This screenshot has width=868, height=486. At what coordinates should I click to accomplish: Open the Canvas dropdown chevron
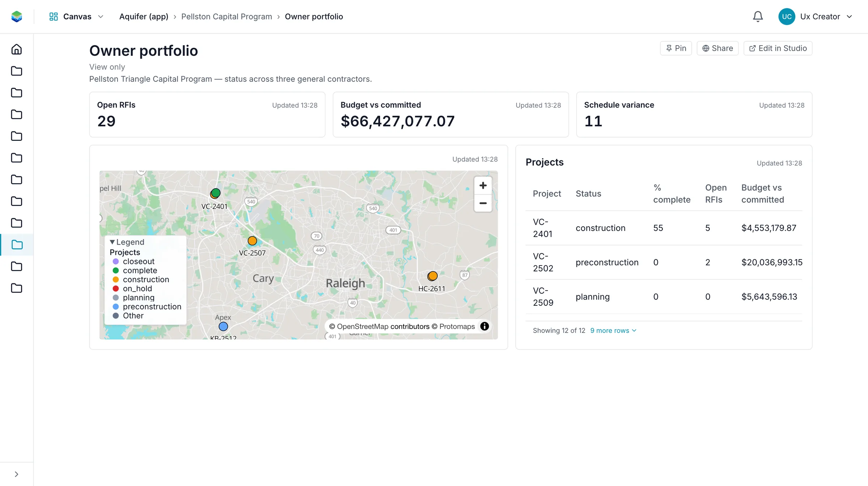[101, 17]
